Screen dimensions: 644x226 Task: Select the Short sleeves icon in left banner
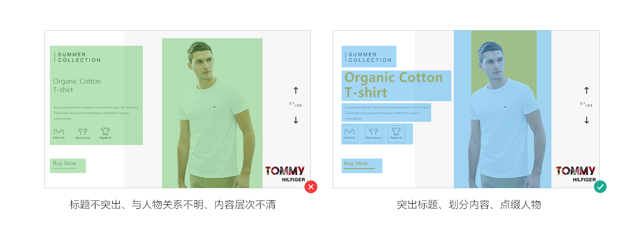pyautogui.click(x=83, y=131)
